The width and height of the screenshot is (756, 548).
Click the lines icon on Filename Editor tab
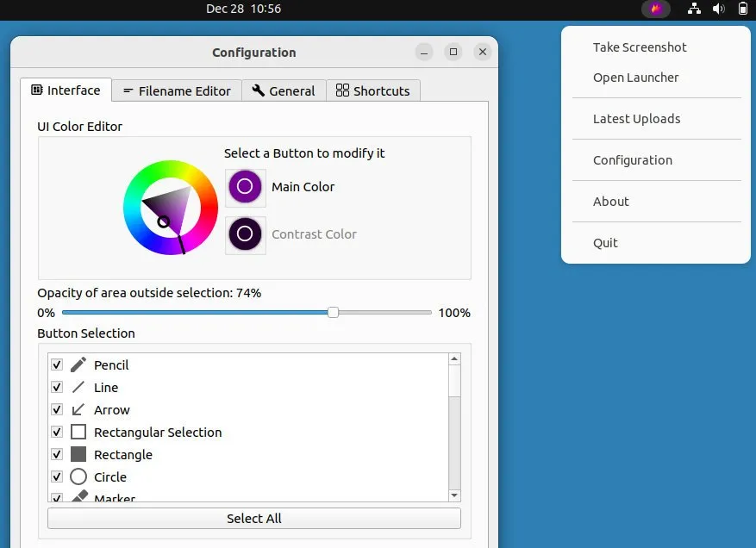click(128, 90)
